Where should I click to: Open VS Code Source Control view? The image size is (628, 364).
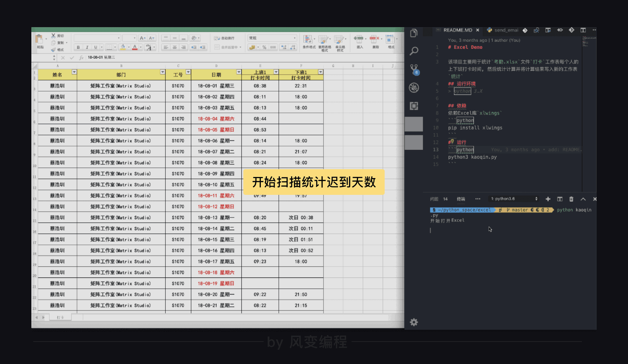tap(414, 69)
